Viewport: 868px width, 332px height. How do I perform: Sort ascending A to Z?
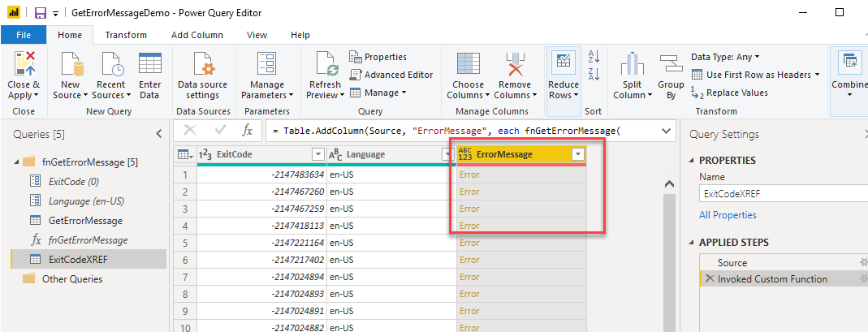(594, 57)
